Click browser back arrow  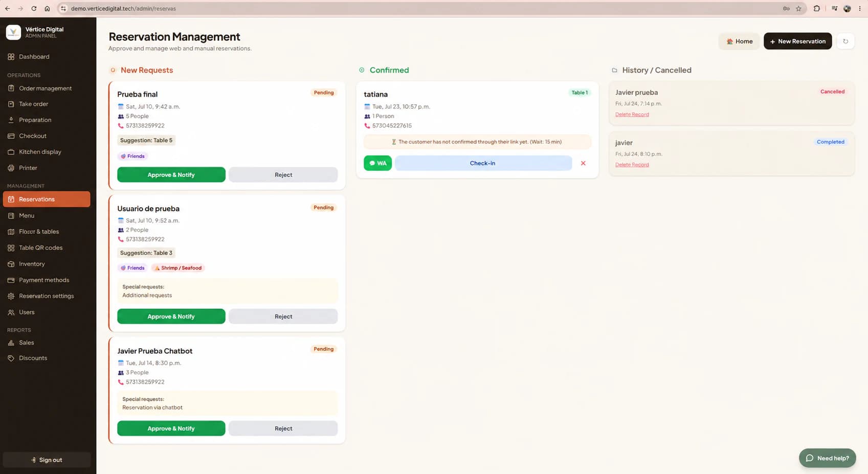7,9
